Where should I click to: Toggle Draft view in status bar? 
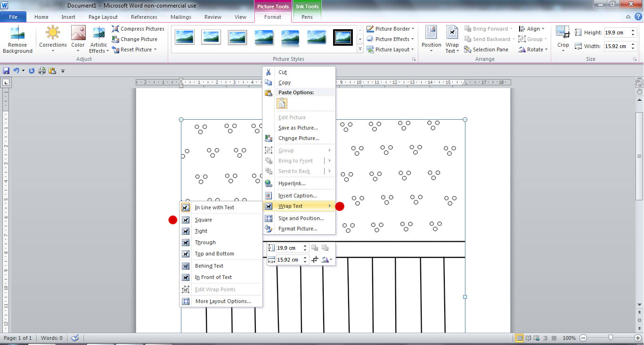point(554,338)
